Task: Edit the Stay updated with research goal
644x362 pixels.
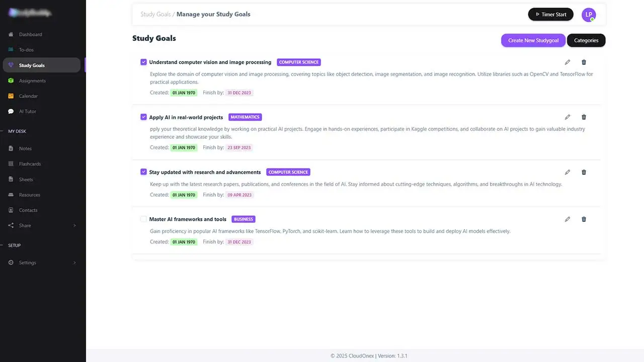Action: (x=568, y=172)
